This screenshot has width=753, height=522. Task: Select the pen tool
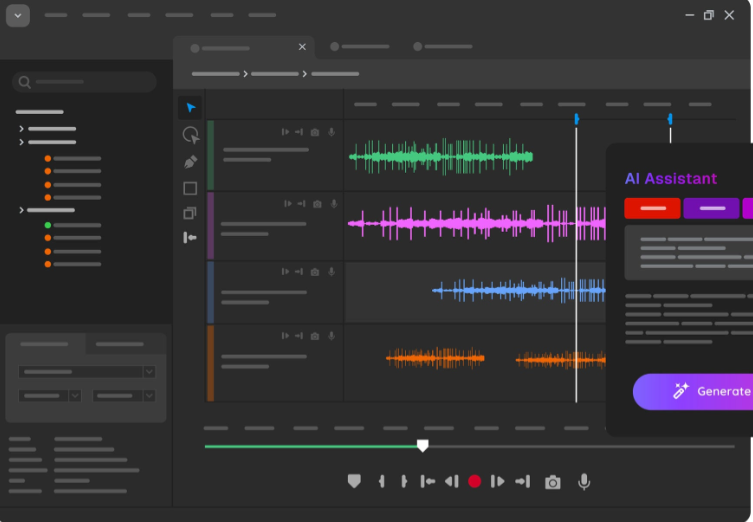(x=190, y=162)
